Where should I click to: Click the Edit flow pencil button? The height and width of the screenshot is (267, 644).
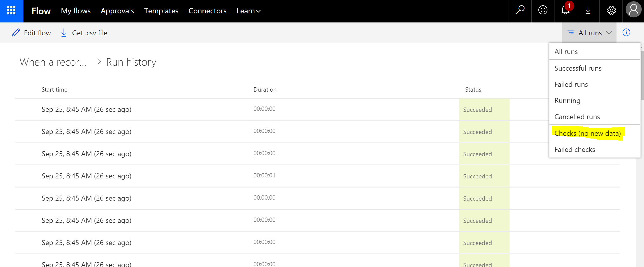coord(32,33)
